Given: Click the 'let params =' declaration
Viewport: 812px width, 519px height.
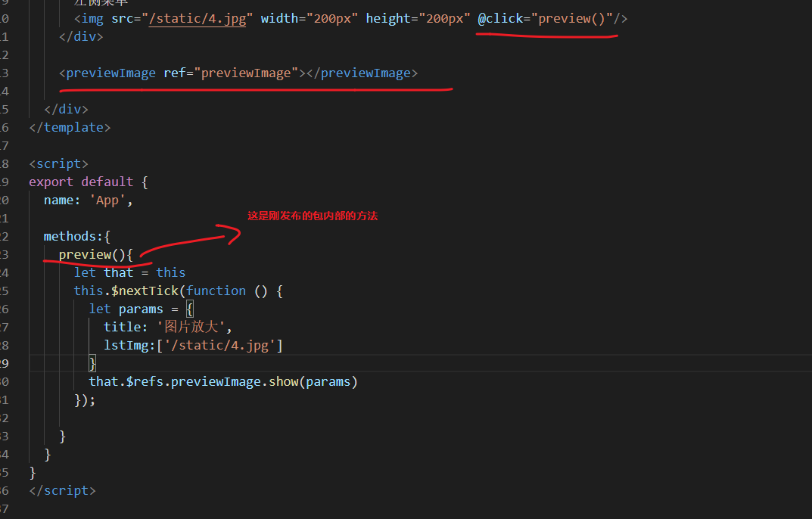Looking at the screenshot, I should click(141, 309).
